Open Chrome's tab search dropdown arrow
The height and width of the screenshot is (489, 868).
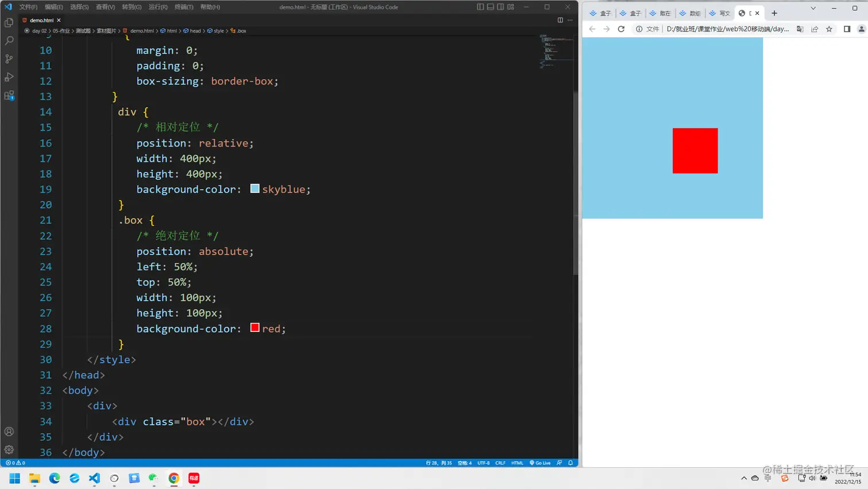(x=813, y=8)
